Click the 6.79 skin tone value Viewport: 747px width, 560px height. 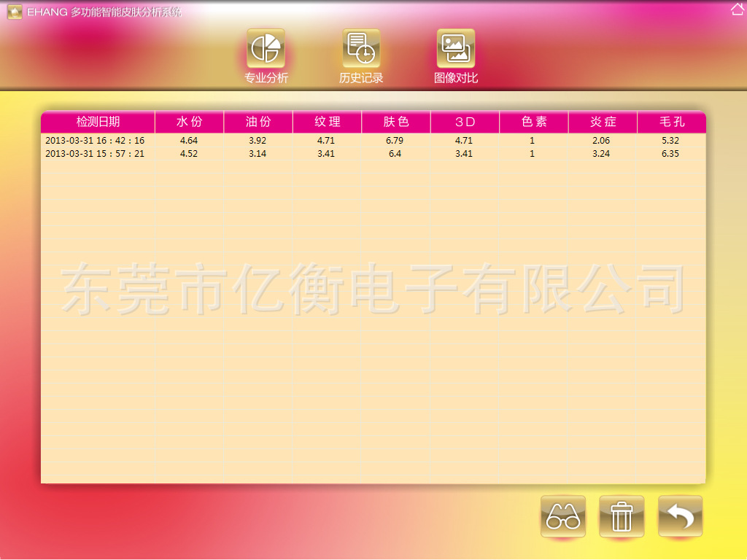click(395, 140)
